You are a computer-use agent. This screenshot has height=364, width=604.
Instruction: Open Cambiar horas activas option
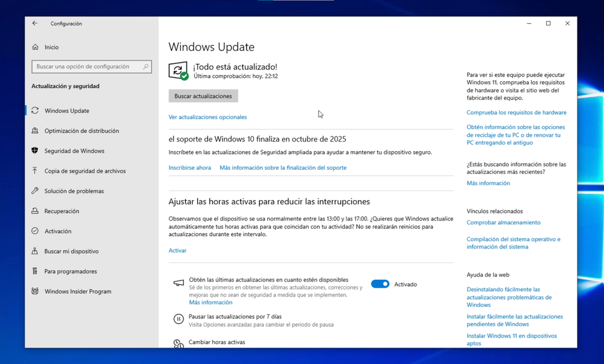pyautogui.click(x=217, y=342)
